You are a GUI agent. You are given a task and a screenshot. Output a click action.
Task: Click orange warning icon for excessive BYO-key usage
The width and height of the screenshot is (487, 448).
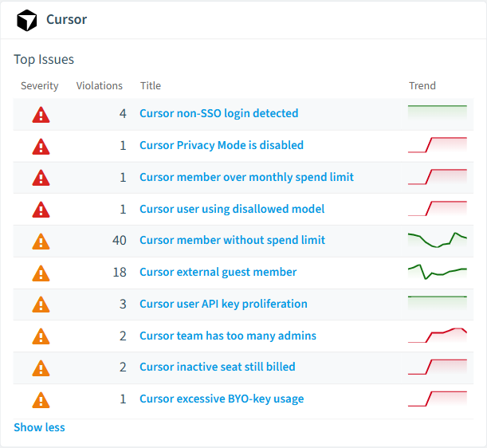click(41, 400)
